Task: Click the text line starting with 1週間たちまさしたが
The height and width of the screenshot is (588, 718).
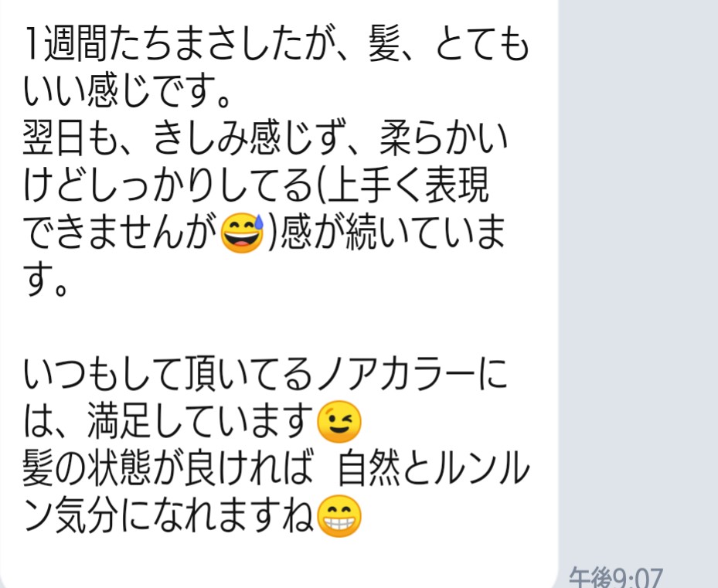Action: tap(277, 44)
